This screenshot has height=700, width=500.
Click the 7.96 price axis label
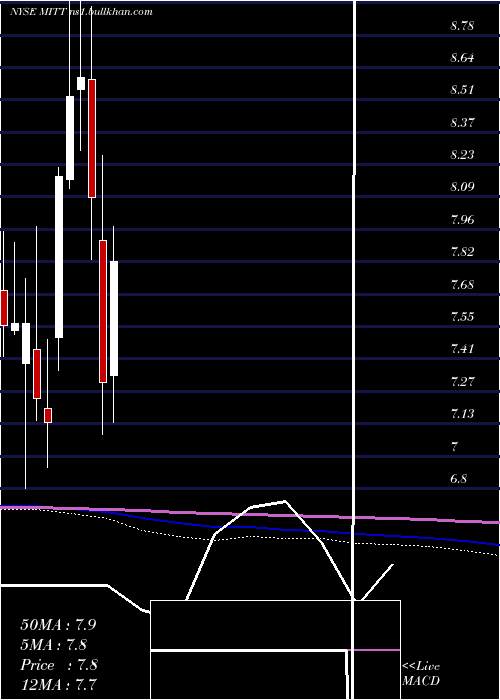coord(462,219)
